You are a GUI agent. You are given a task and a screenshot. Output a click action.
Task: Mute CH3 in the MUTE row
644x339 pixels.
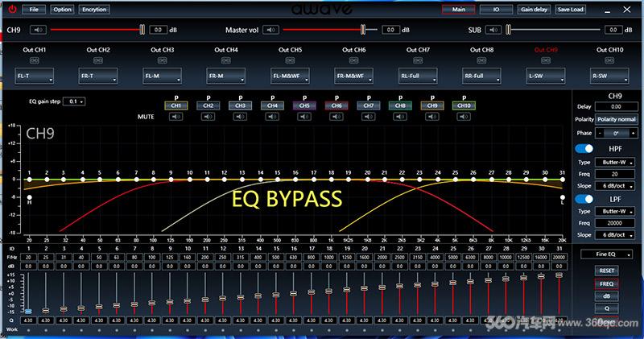[x=240, y=117]
